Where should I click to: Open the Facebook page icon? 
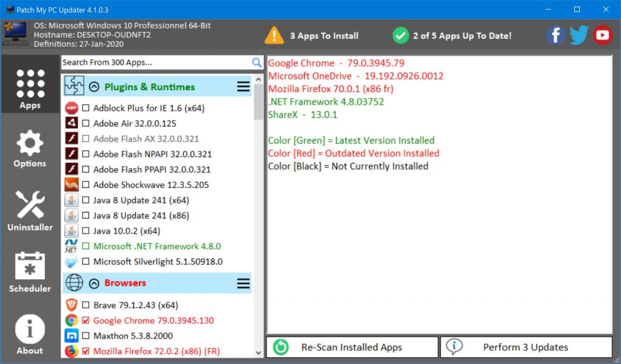(556, 35)
